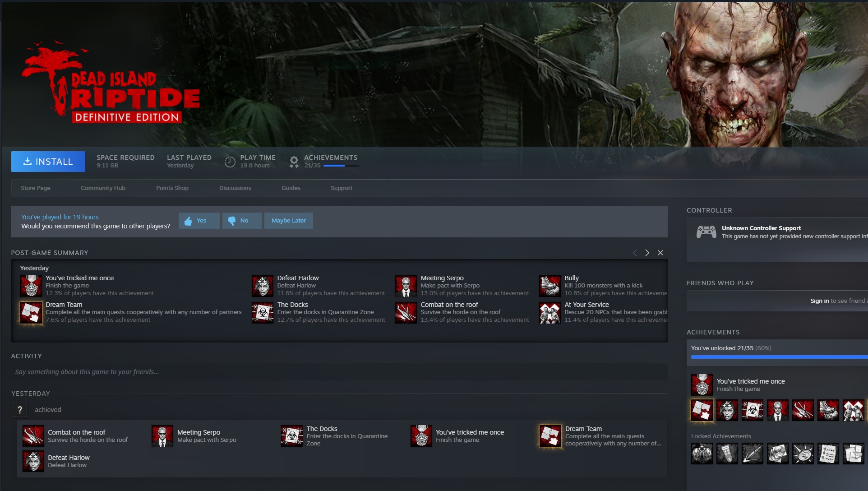
Task: Click the game controller icon
Action: [706, 232]
